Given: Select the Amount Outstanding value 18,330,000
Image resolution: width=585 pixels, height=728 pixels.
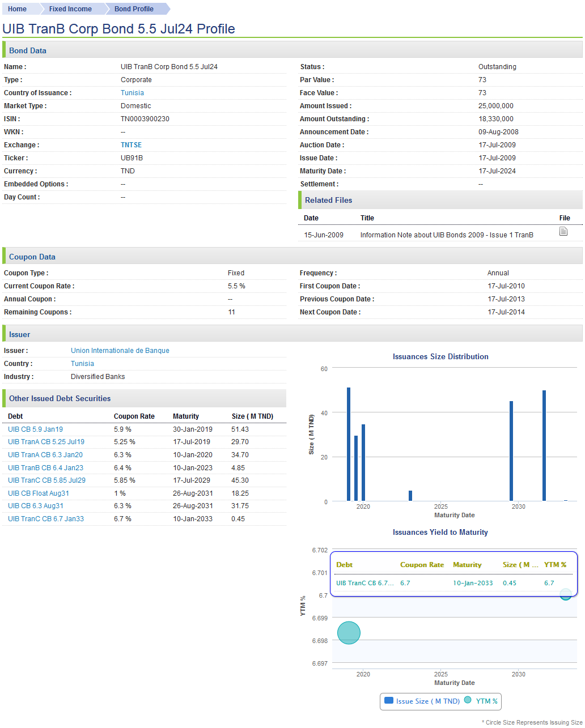Looking at the screenshot, I should tap(496, 119).
